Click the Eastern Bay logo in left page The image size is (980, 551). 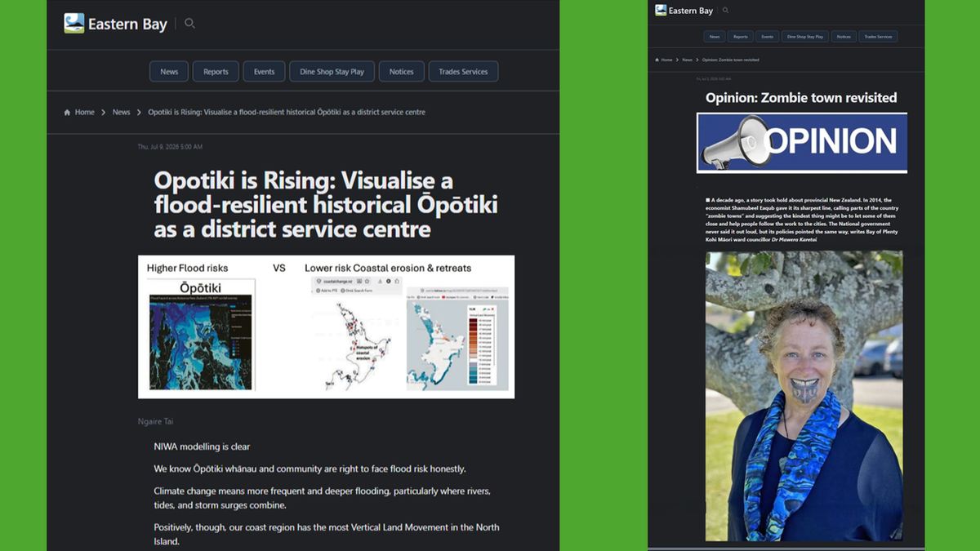(x=115, y=24)
